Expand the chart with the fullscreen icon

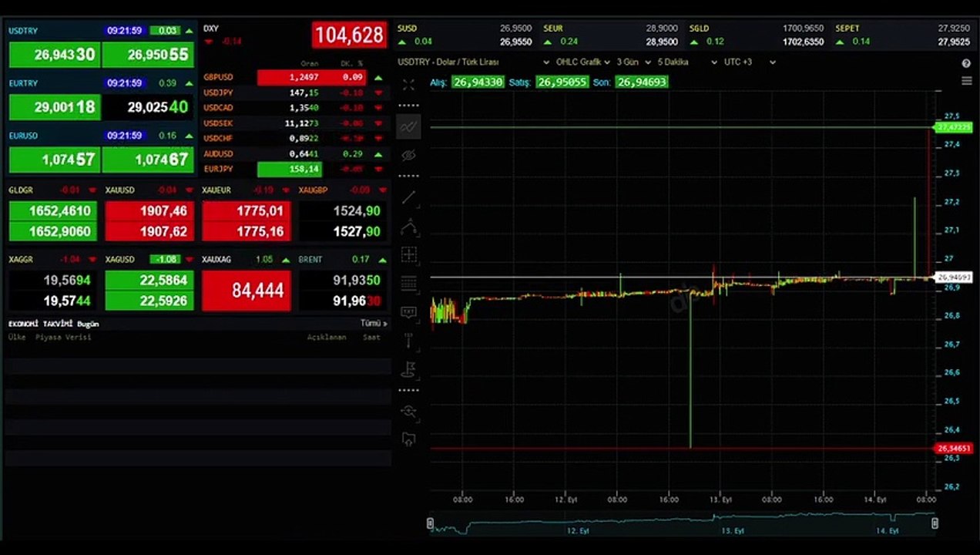point(408,85)
